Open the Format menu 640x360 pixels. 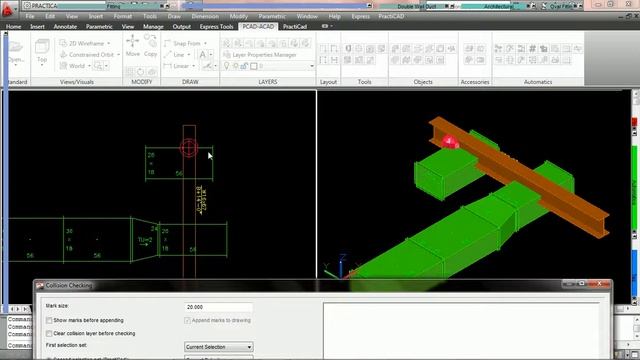[x=122, y=16]
